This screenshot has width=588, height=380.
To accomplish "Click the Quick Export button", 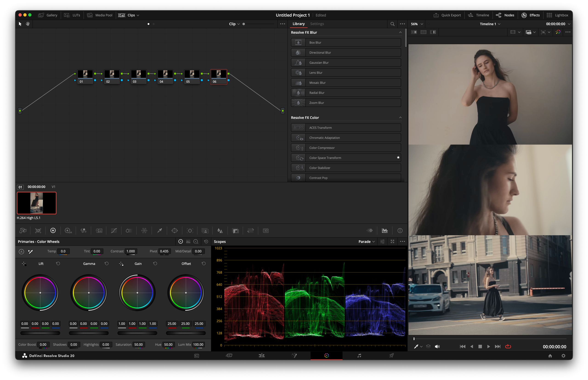I will tap(447, 15).
